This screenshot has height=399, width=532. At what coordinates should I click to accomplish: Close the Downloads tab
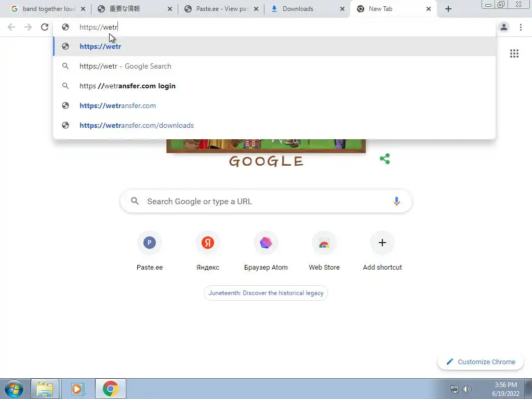point(342,9)
